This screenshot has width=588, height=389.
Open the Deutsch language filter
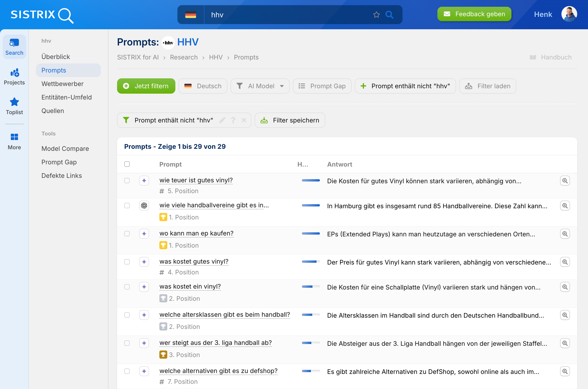(203, 86)
